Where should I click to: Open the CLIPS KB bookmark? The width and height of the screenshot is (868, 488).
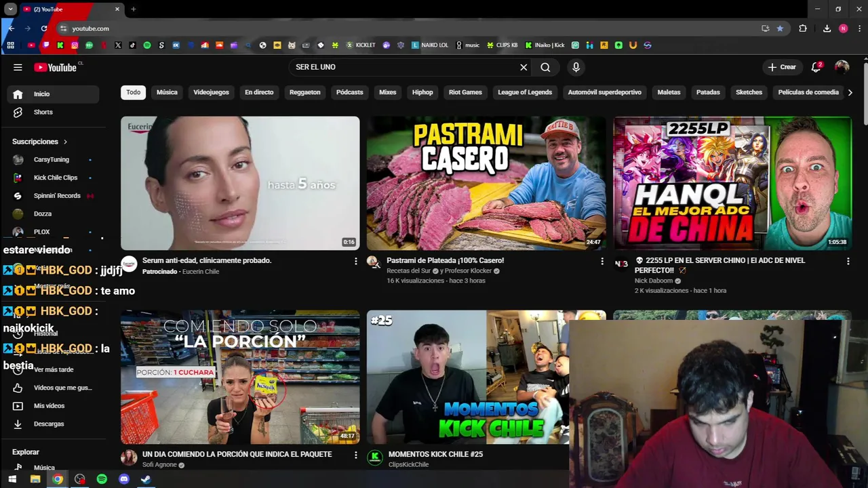coord(502,45)
